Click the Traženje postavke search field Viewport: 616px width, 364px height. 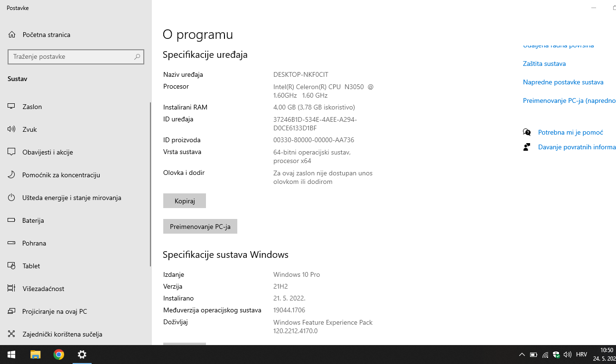[76, 56]
